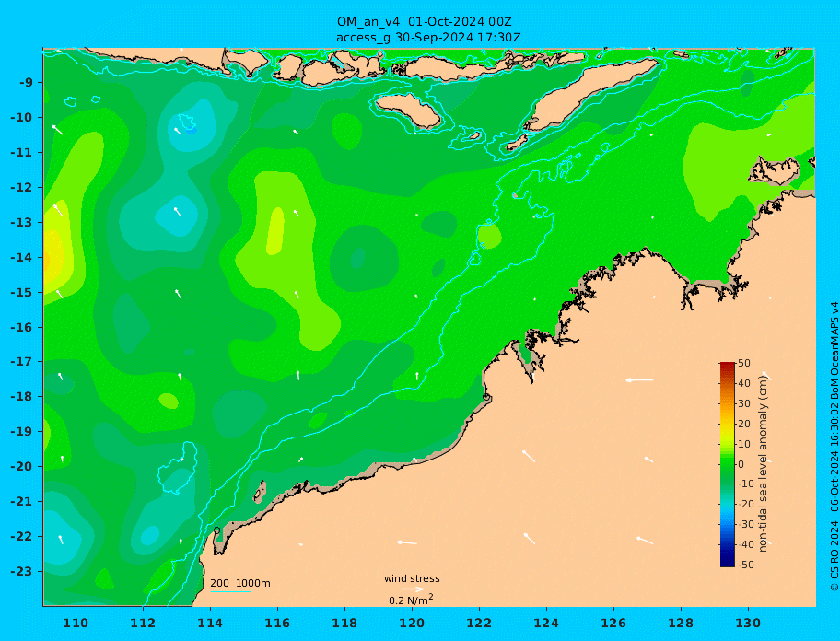Click the wind stress legend label
The width and height of the screenshot is (840, 641).
(x=412, y=578)
